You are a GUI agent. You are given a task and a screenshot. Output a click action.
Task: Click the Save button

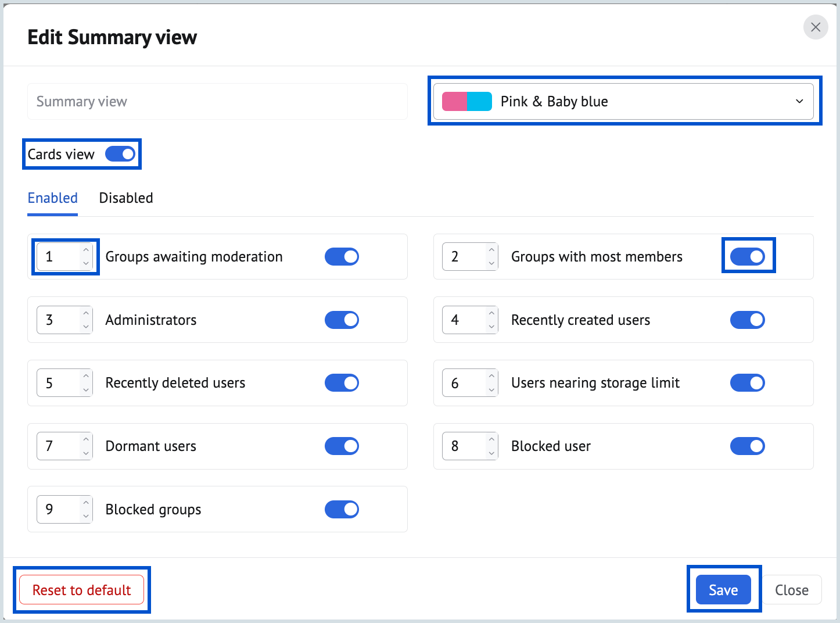coord(723,589)
